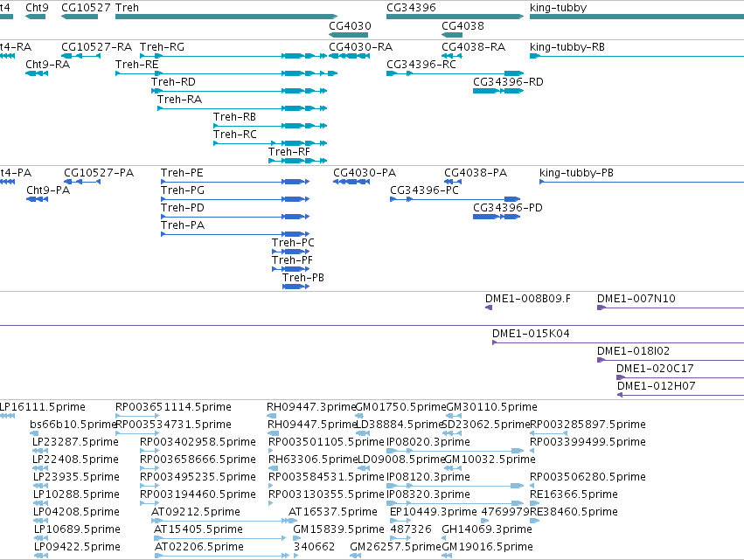This screenshot has height=560, width=744.
Task: Select the CG34396-PD protein glyph
Action: click(x=497, y=217)
